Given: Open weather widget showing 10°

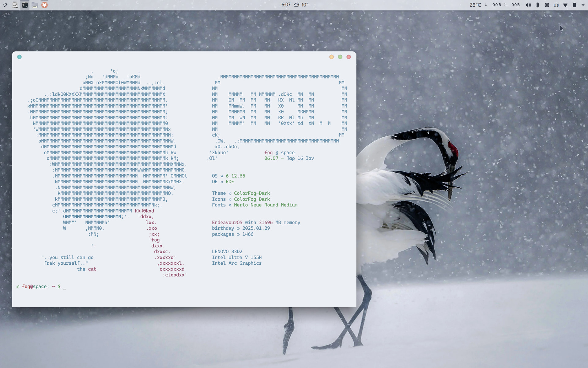Looking at the screenshot, I should click(301, 5).
